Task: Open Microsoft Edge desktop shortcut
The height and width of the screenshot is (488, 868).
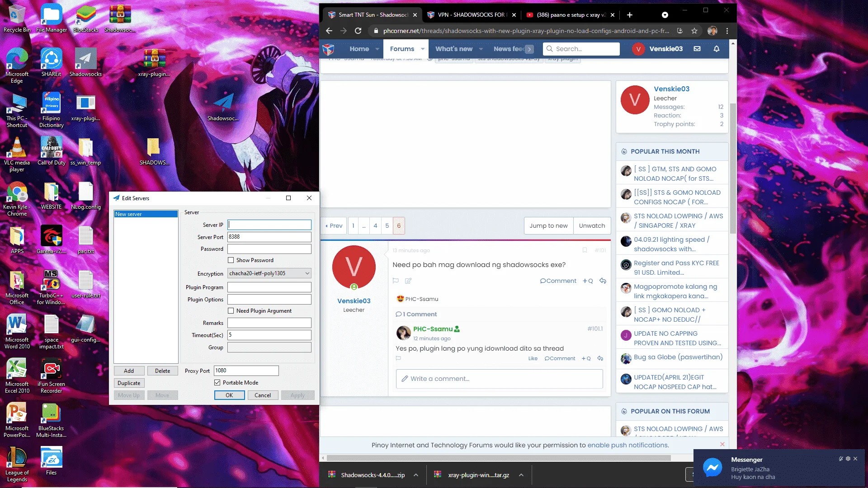Action: point(17,66)
